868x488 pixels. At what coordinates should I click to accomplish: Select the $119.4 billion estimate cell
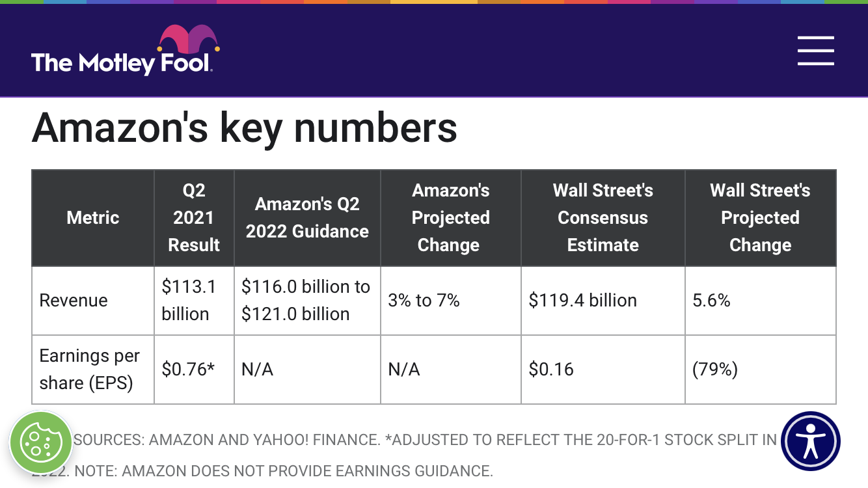(x=603, y=301)
